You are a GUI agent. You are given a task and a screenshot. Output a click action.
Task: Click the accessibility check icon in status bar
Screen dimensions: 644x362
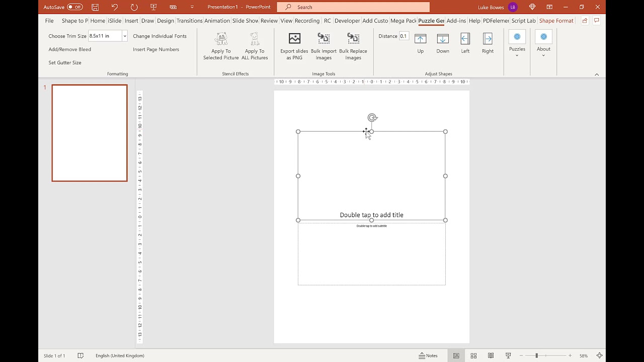[80, 355]
